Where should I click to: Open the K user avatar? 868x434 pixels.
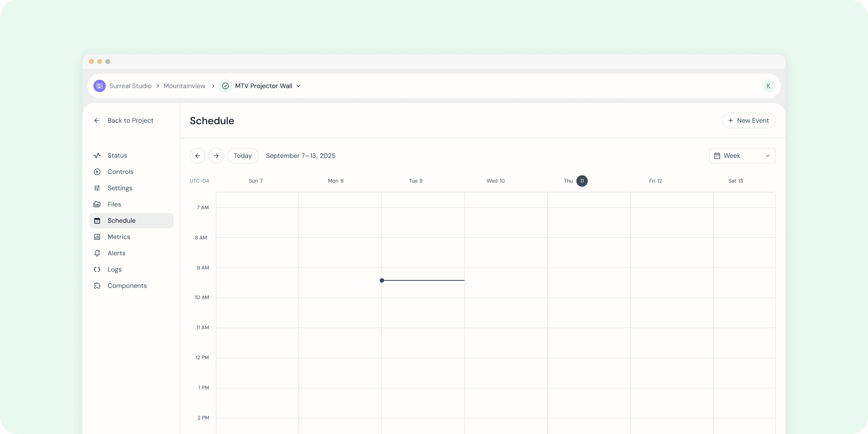point(768,86)
